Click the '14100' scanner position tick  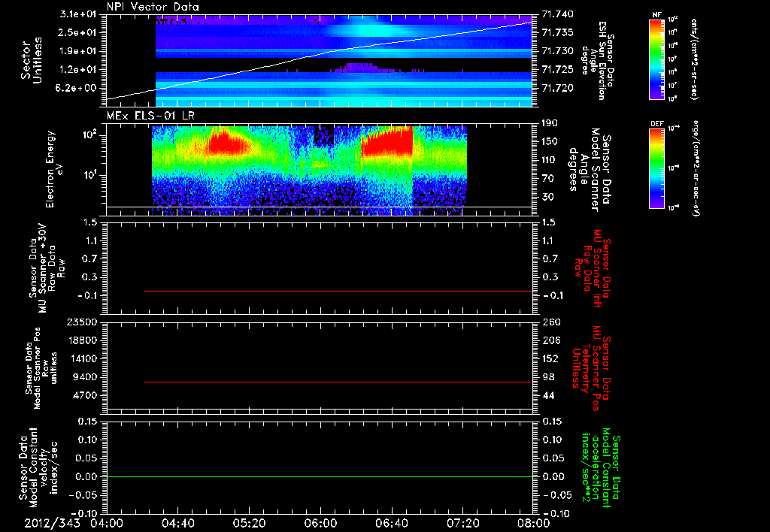coord(81,358)
